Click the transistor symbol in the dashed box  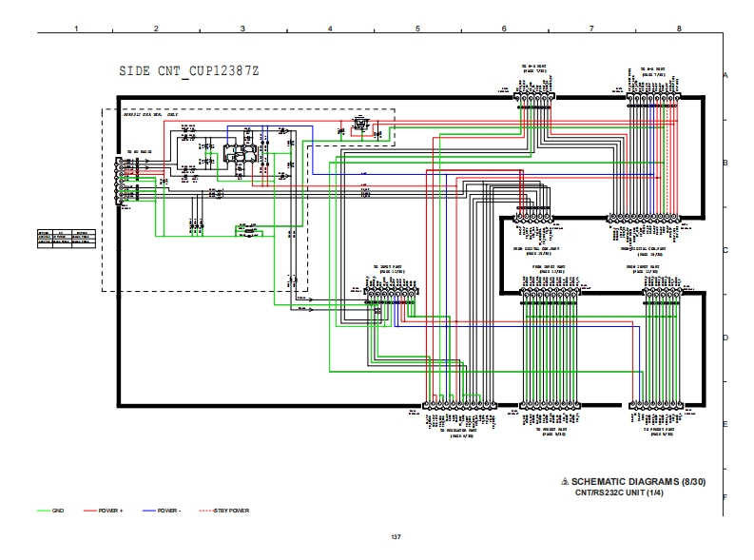360,124
